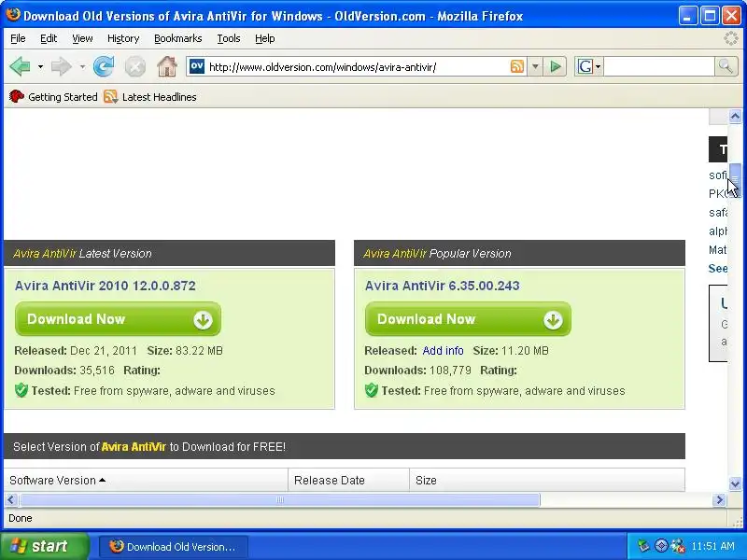Click the RSS feed icon in address bar
747x560 pixels.
tap(517, 66)
